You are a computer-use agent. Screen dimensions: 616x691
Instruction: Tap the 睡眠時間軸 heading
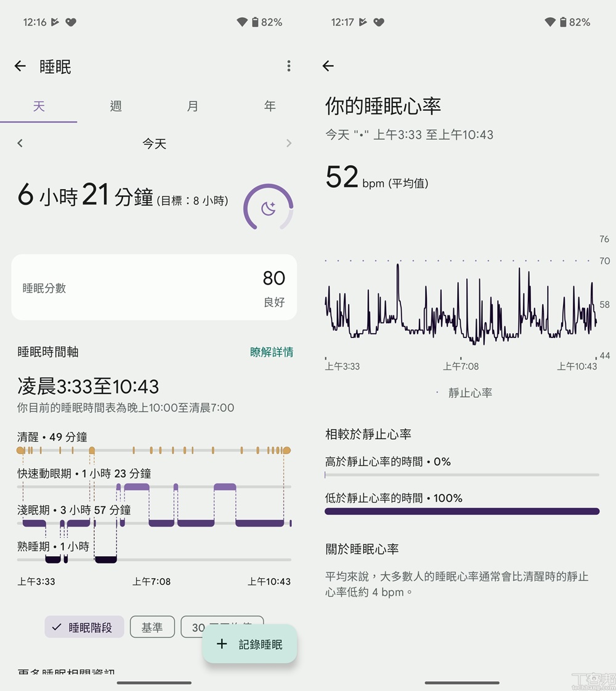[47, 352]
